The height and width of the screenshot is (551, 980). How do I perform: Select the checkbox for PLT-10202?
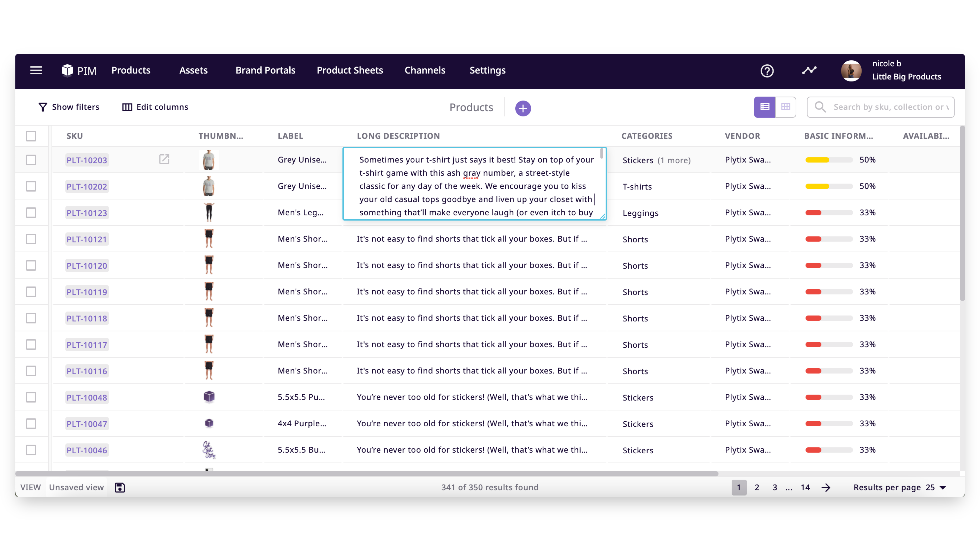point(31,186)
